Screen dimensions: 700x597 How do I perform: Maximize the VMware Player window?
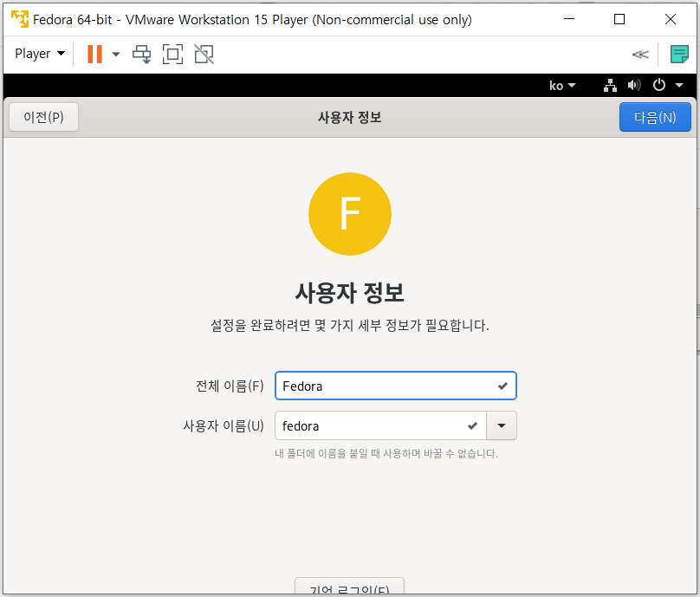point(619,19)
